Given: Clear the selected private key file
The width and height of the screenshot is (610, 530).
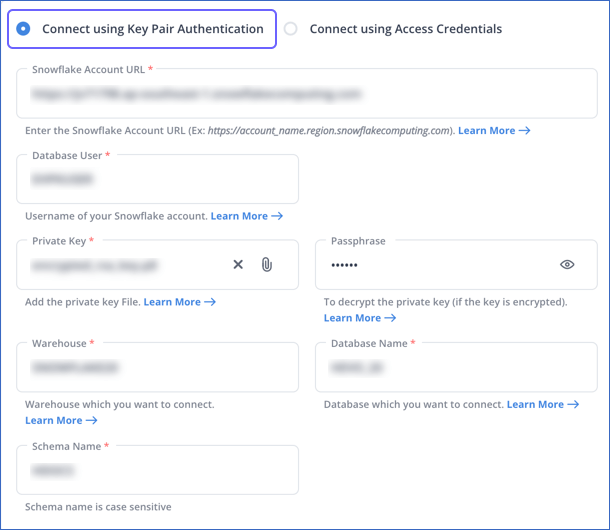Looking at the screenshot, I should click(238, 265).
